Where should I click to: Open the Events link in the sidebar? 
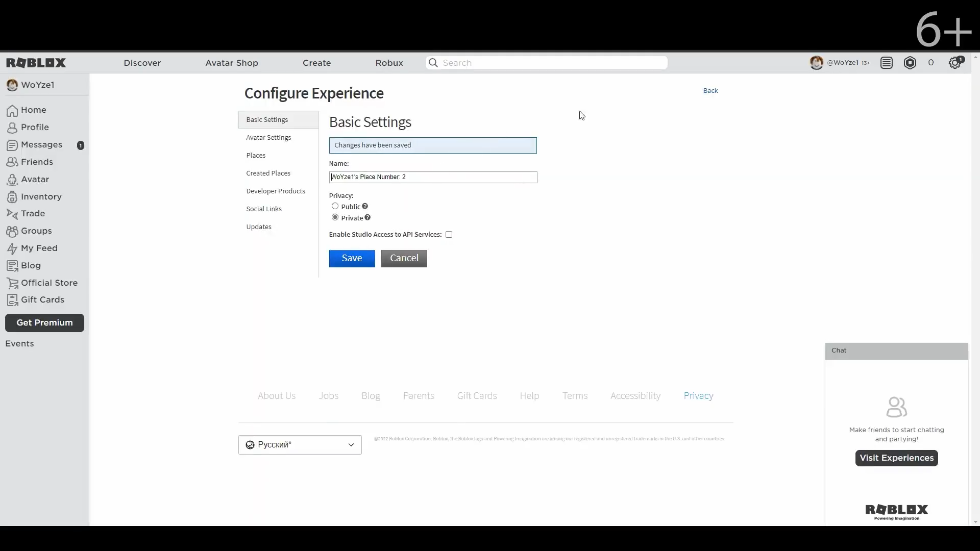pos(19,344)
